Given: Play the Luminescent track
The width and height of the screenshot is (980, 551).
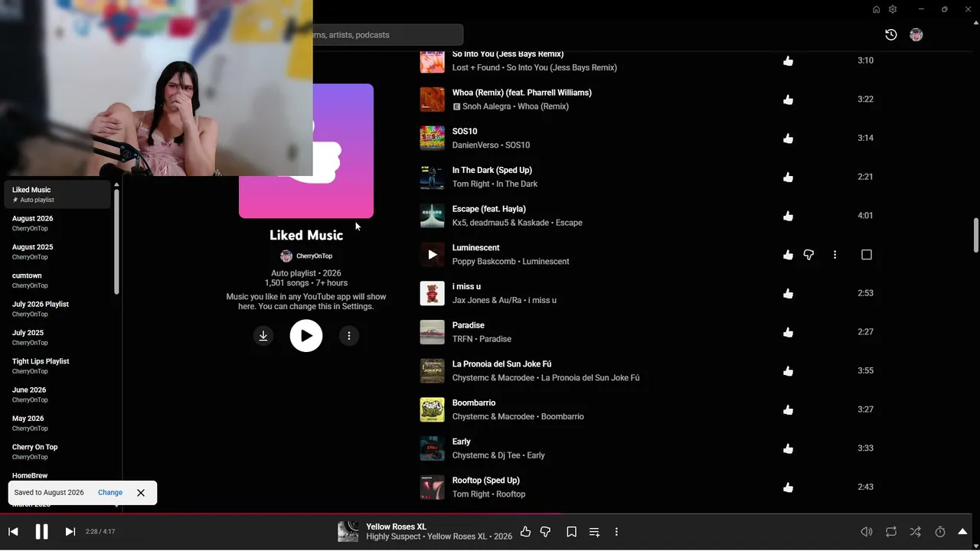Looking at the screenshot, I should coord(432,255).
